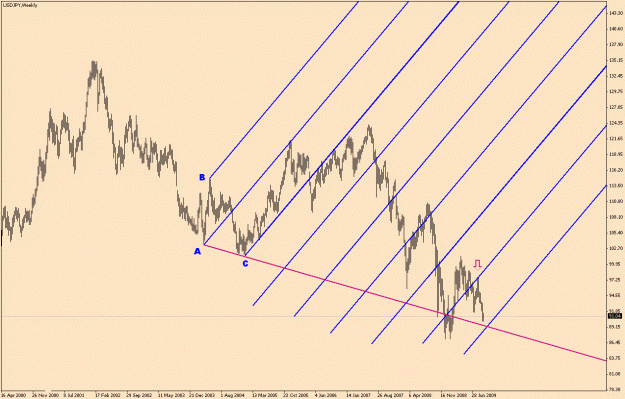Click the '26 Aug 2007' date label

pos(389,396)
